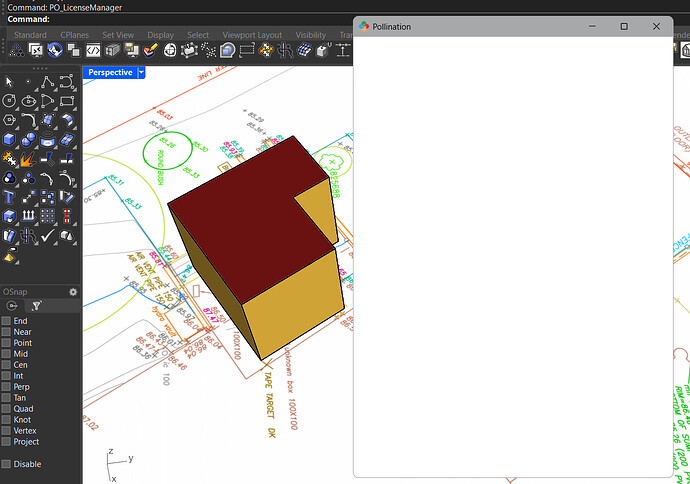Image resolution: width=690 pixels, height=484 pixels.
Task: Open the Perspective viewport dropdown arrow
Action: (x=142, y=72)
